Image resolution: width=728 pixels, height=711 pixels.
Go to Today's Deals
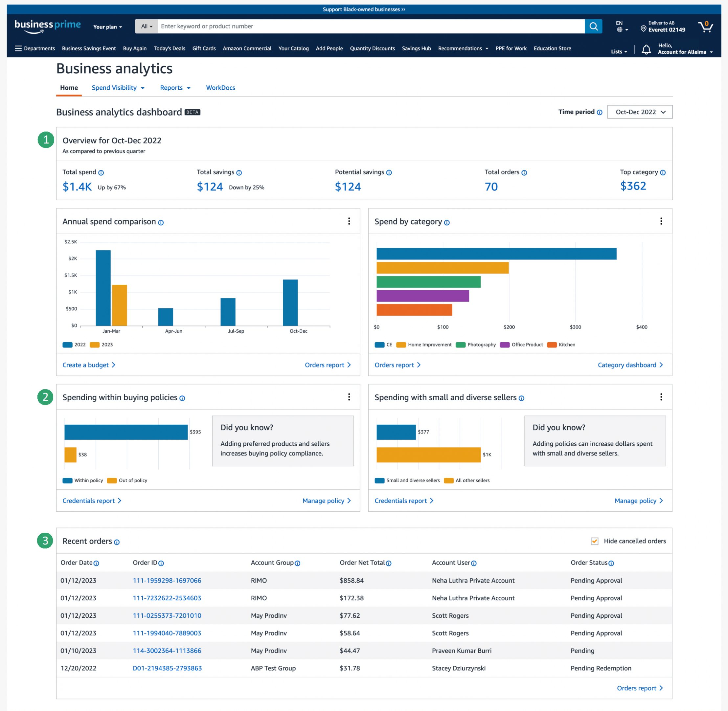point(169,49)
